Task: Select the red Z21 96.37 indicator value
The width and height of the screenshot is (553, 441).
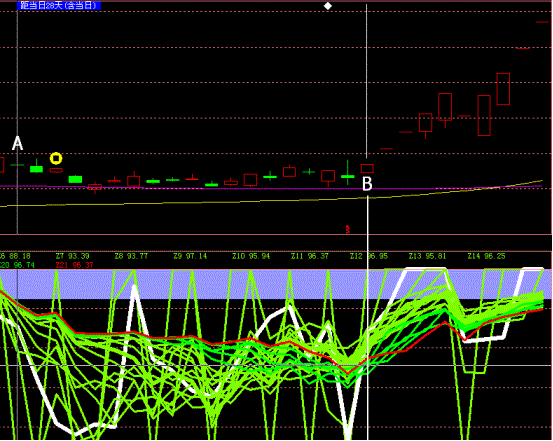Action: tap(74, 265)
